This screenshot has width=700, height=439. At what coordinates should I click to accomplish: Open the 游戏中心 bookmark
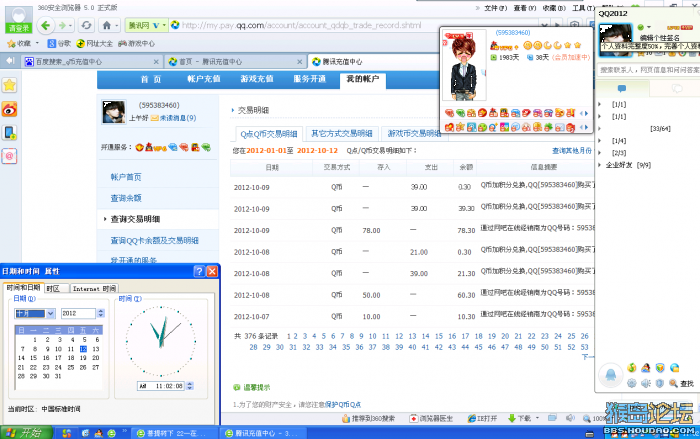pos(137,43)
